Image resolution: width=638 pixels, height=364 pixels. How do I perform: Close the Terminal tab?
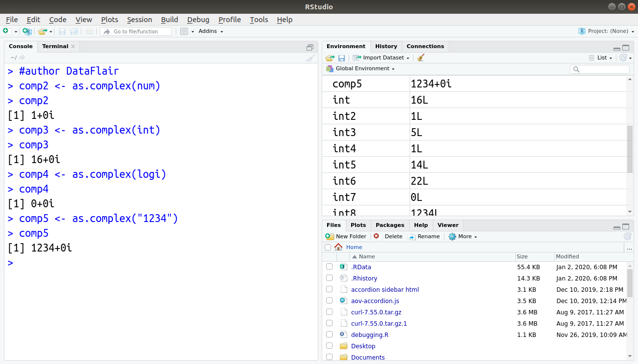point(73,47)
